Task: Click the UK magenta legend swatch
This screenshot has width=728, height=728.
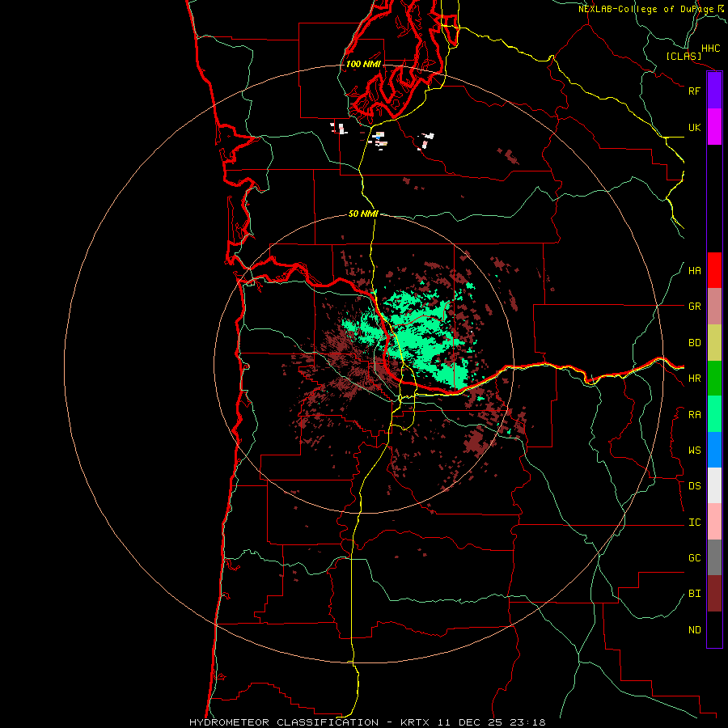Action: 714,127
